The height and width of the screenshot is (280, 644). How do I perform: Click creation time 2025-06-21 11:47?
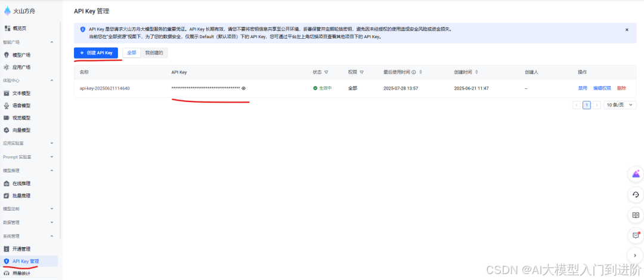pos(471,88)
